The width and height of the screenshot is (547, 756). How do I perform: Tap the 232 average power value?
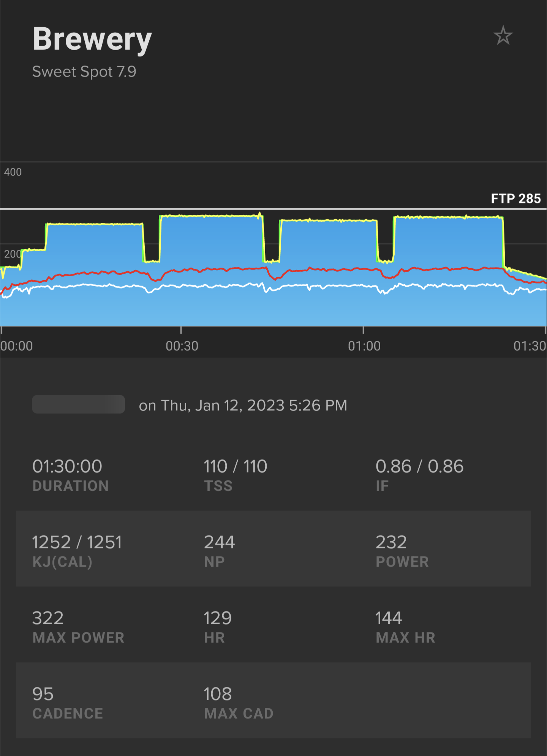[391, 542]
